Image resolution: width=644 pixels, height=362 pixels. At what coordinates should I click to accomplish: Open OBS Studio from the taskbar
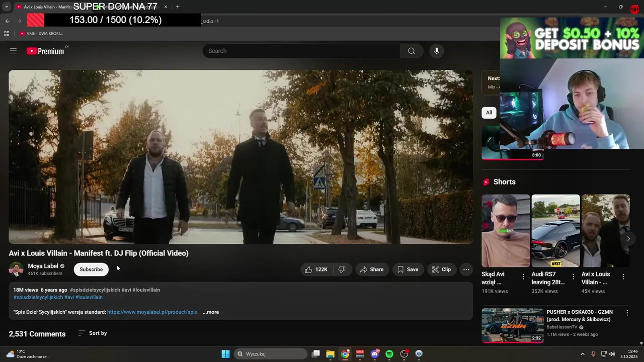click(404, 354)
